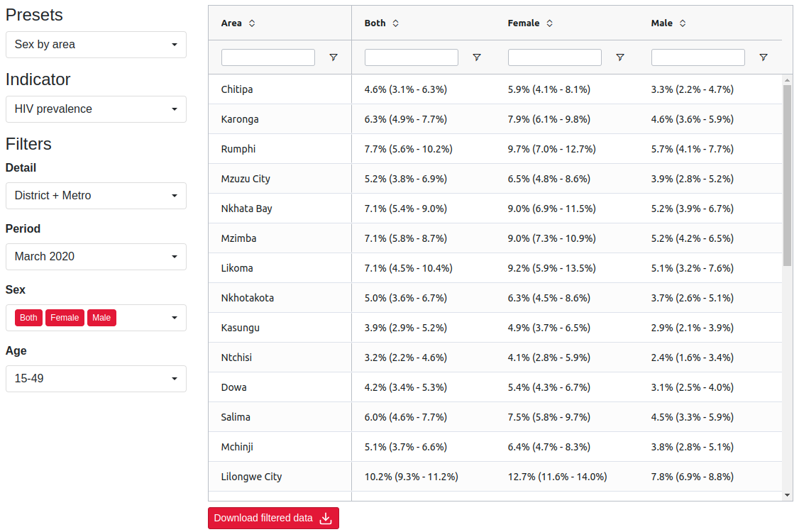799x532 pixels.
Task: Click Lilongwe City Male value 7.8%
Action: (692, 477)
